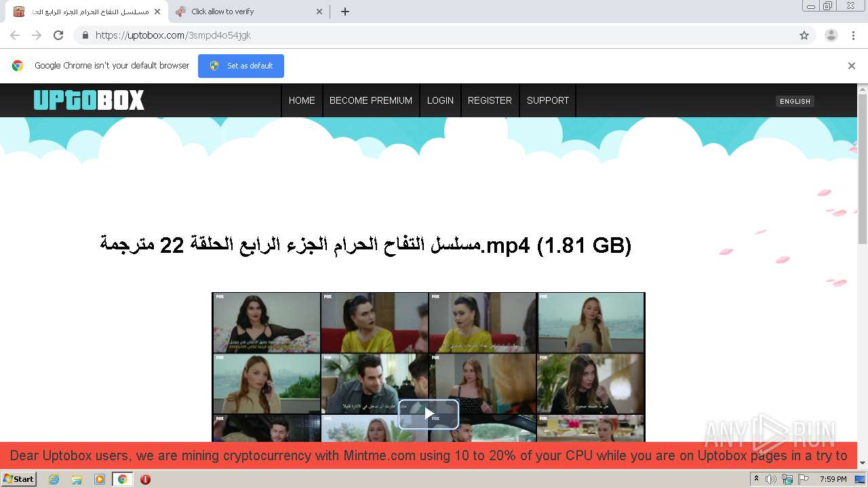The height and width of the screenshot is (488, 868).
Task: Open the SUPPORT page
Action: coord(548,100)
